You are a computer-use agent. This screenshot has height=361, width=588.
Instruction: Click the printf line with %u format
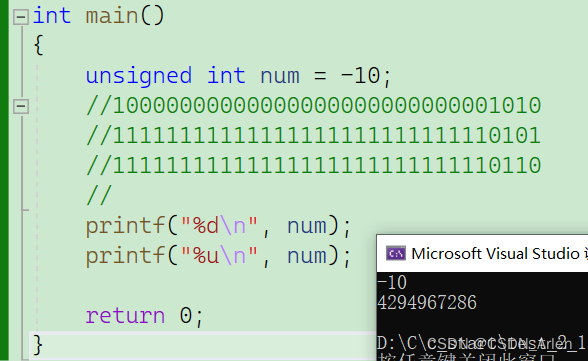219,256
